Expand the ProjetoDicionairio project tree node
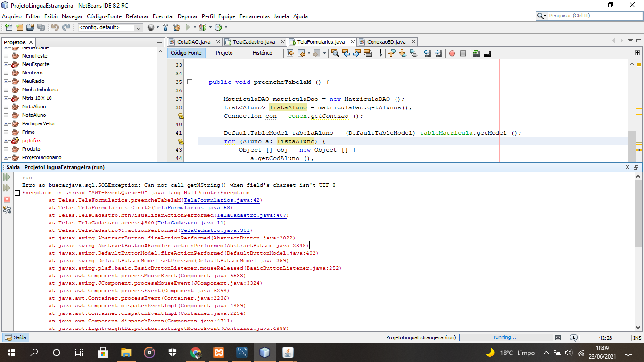The image size is (644, 362). pos(6,157)
